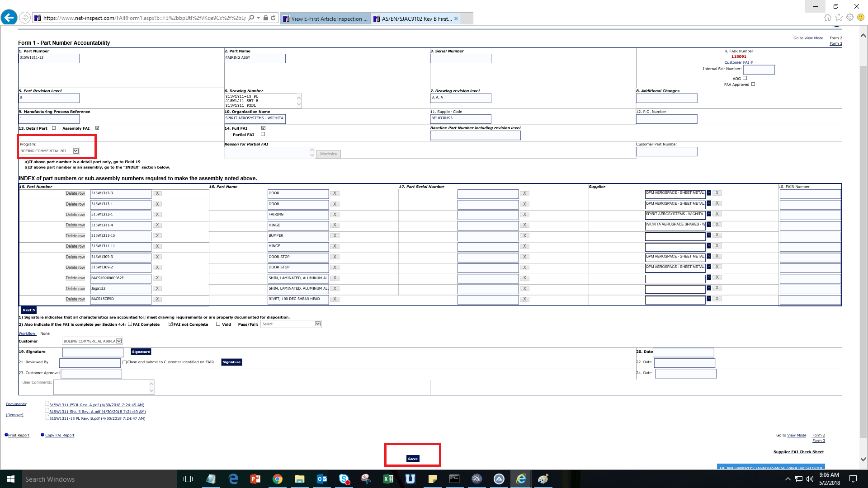The image size is (868, 488).
Task: Switch to View E-First Article Inspection tab
Action: pyautogui.click(x=325, y=19)
